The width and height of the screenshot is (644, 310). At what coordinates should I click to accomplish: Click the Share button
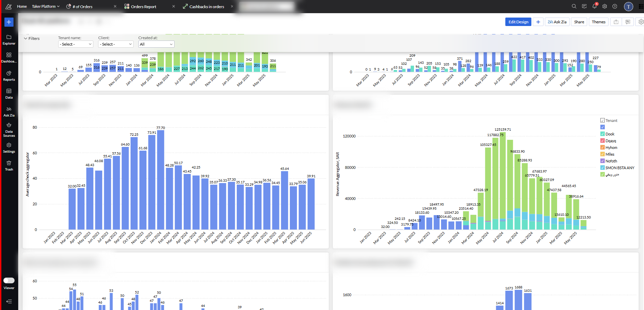point(579,22)
